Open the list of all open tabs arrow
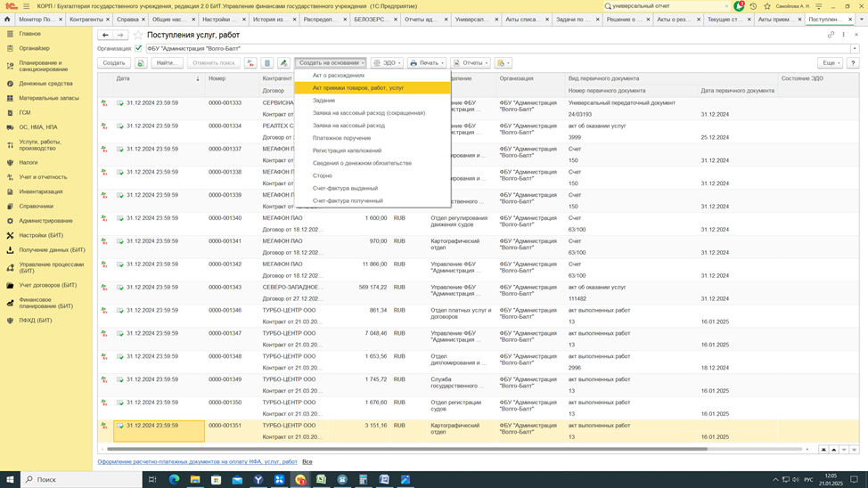 click(862, 20)
